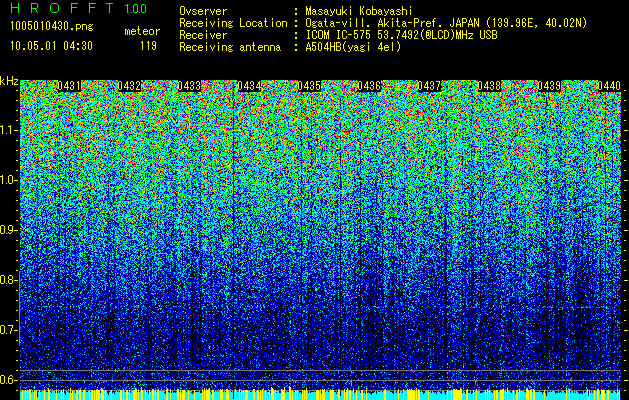Click the 0432 time marker
The height and width of the screenshot is (400, 629).
129,86
